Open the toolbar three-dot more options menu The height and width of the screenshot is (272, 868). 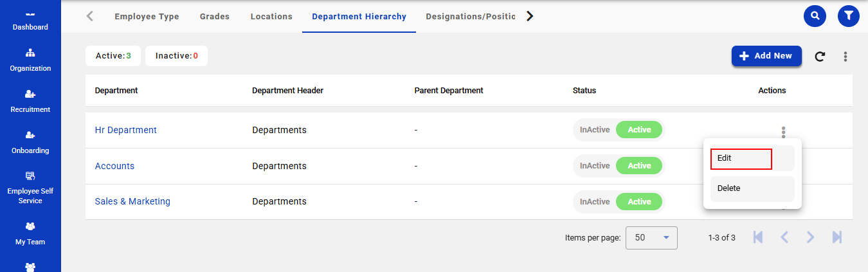[845, 57]
